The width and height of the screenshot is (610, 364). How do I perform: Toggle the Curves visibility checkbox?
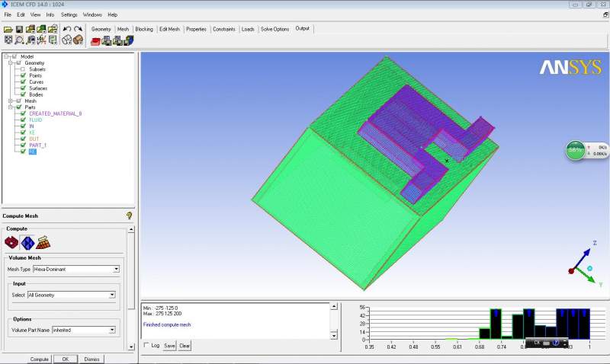tap(23, 81)
